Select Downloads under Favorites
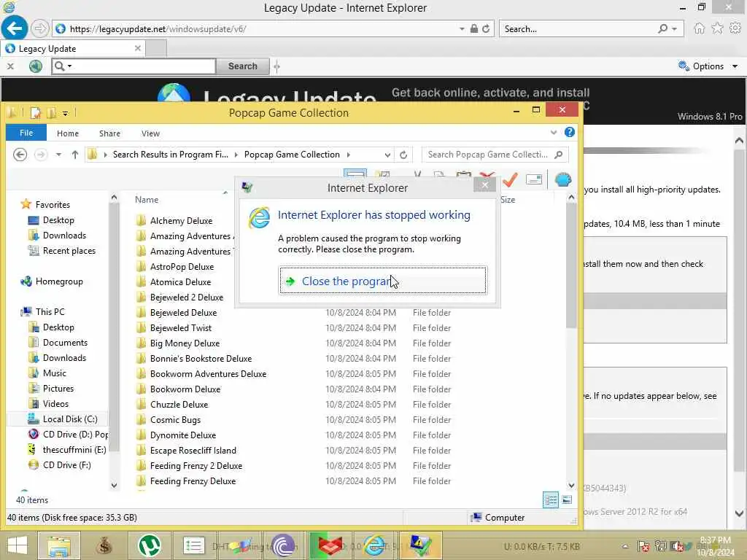Screen dimensions: 747x560 pos(64,236)
